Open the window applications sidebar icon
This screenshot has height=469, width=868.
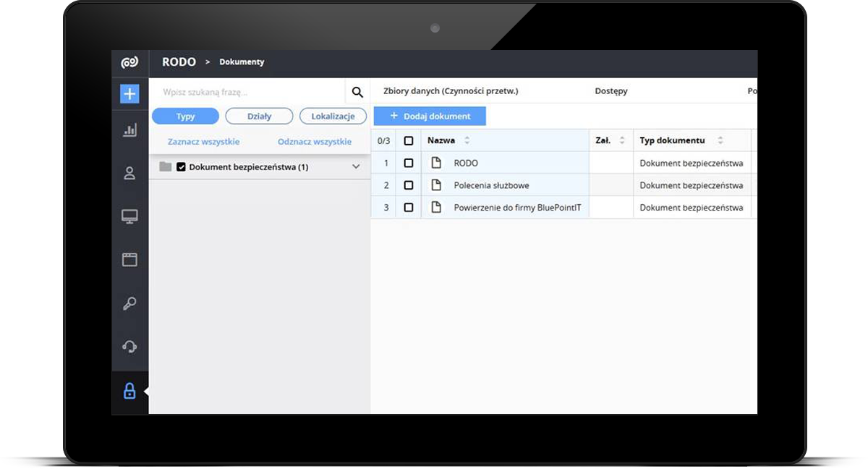click(x=129, y=260)
